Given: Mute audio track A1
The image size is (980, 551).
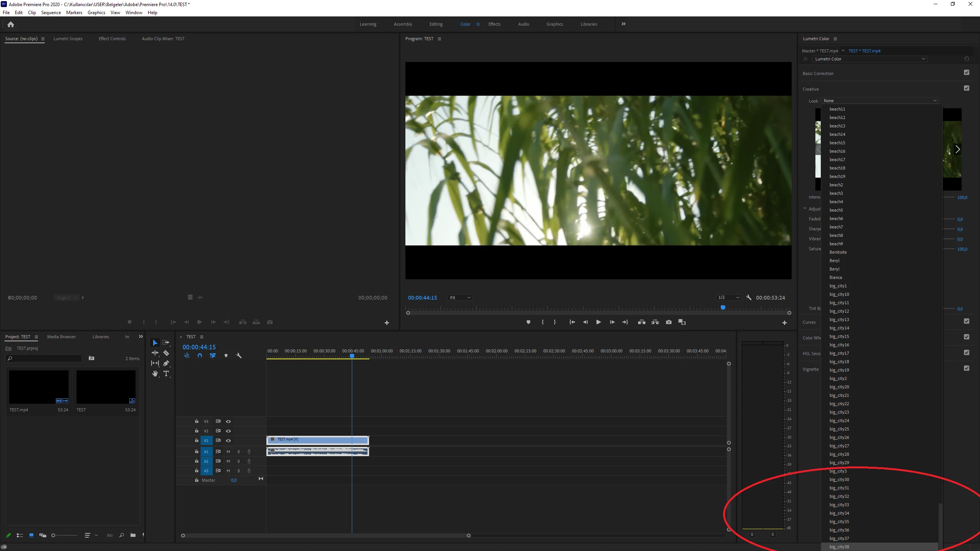Looking at the screenshot, I should (229, 452).
